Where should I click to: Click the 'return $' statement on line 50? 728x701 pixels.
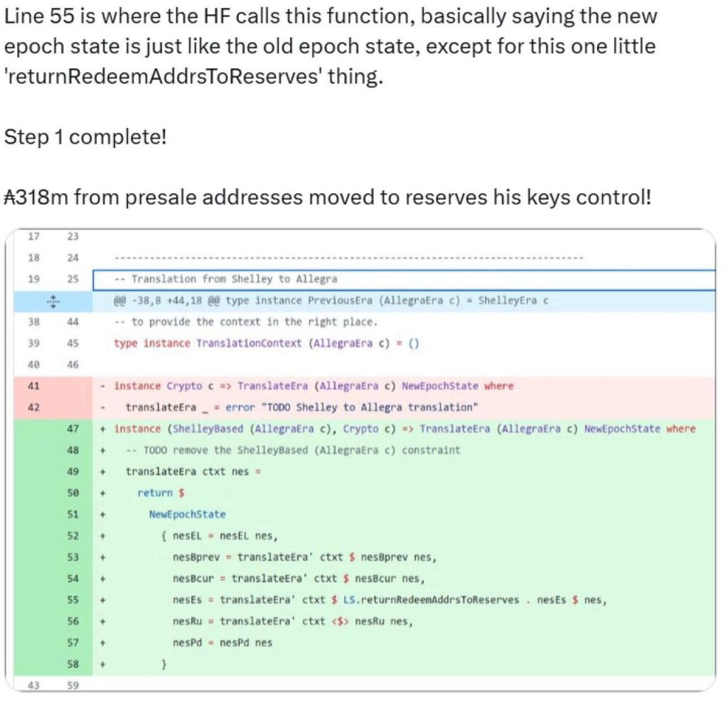(x=161, y=493)
